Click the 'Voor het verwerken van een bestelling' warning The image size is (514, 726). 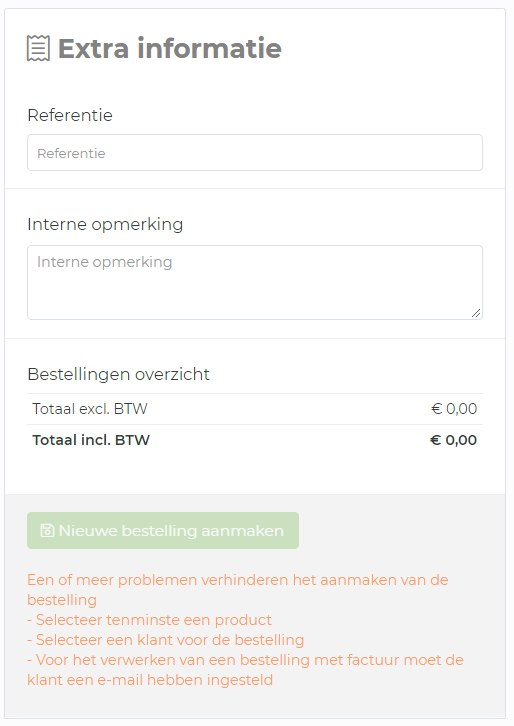coord(245,660)
